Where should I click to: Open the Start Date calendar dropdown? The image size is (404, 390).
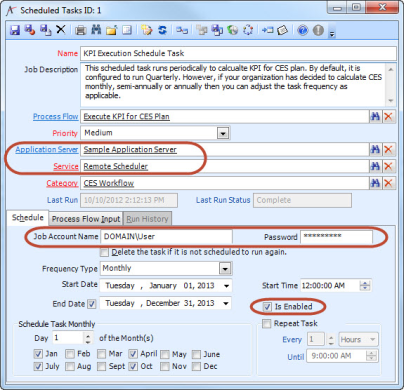click(x=227, y=286)
